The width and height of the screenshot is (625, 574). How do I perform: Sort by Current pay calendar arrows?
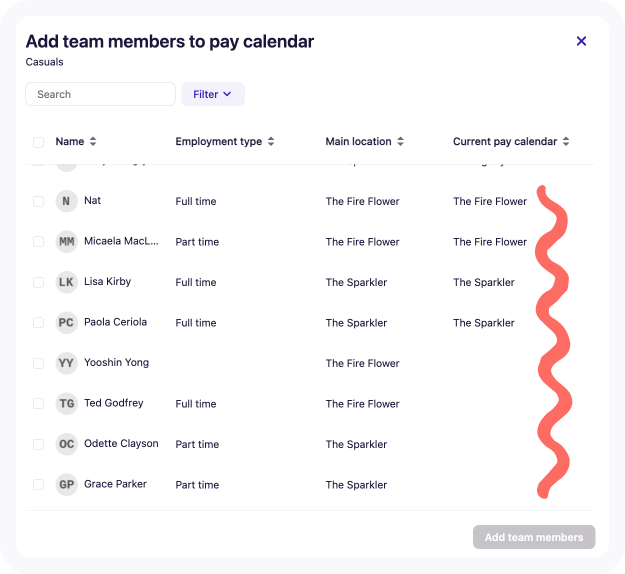(x=566, y=142)
